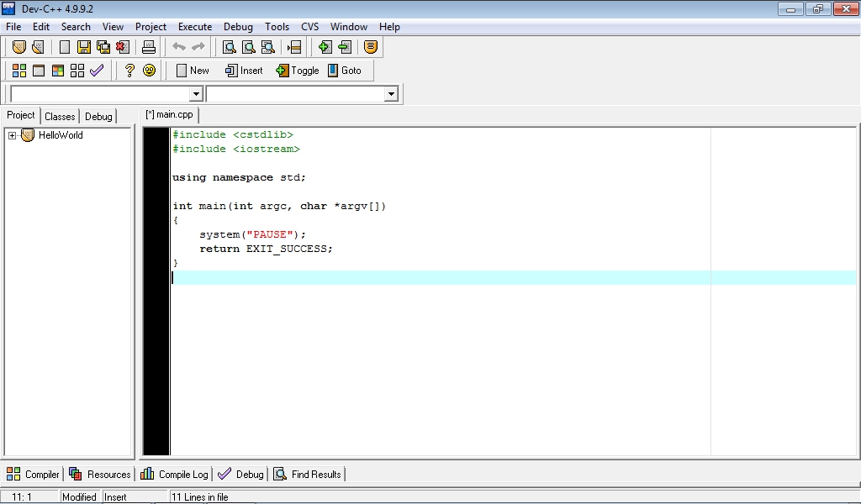This screenshot has height=504, width=861.
Task: Open the Debug menu in menu bar
Action: pyautogui.click(x=238, y=27)
